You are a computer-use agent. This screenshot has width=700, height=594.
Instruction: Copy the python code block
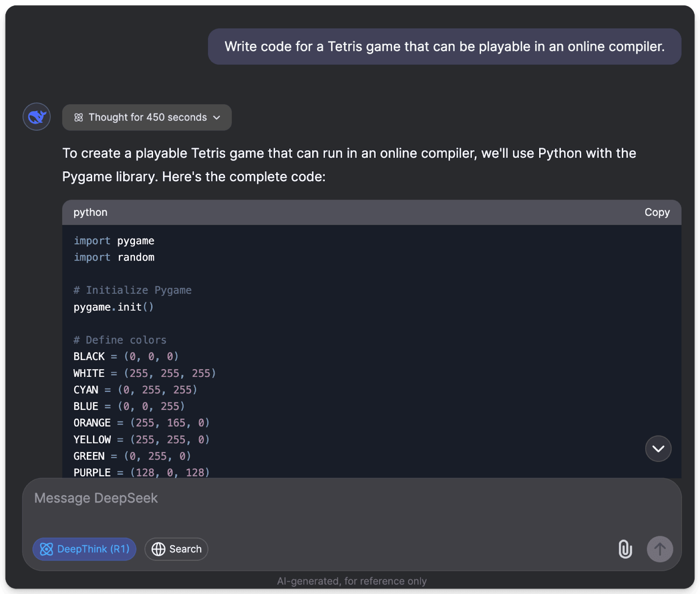pyautogui.click(x=657, y=212)
